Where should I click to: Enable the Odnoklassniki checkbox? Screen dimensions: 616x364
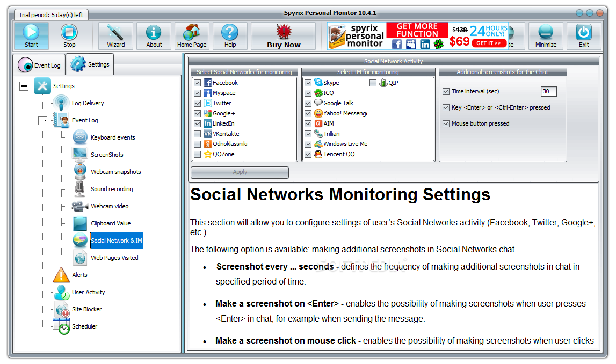tap(198, 144)
